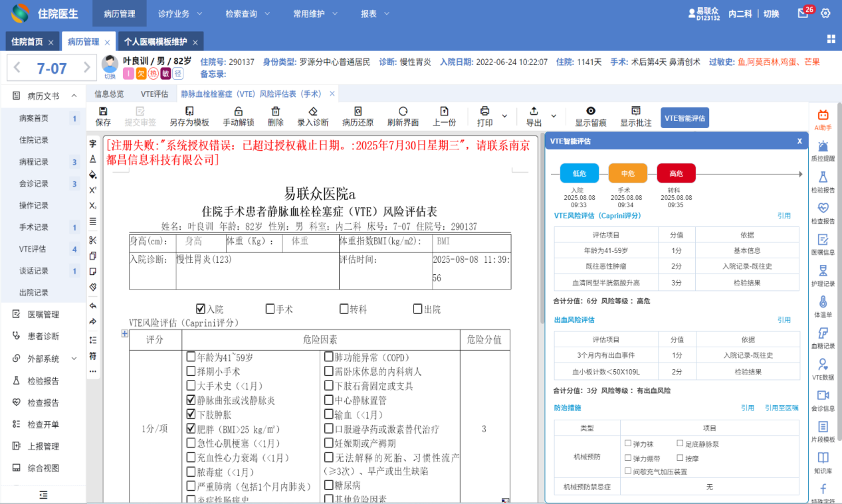Screen dimensions: 842x504
Task: Click the 高危 red risk stage marker
Action: click(676, 173)
